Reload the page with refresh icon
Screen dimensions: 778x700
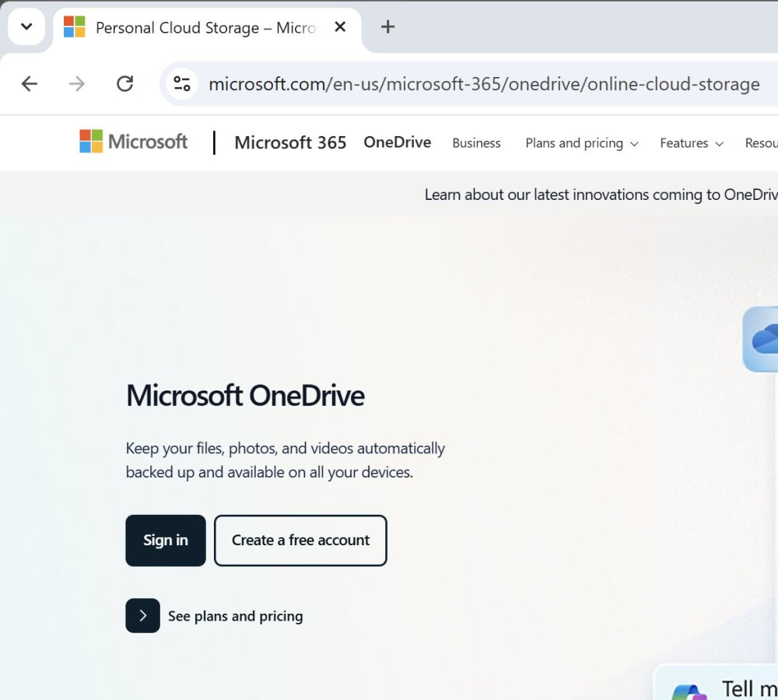(124, 84)
